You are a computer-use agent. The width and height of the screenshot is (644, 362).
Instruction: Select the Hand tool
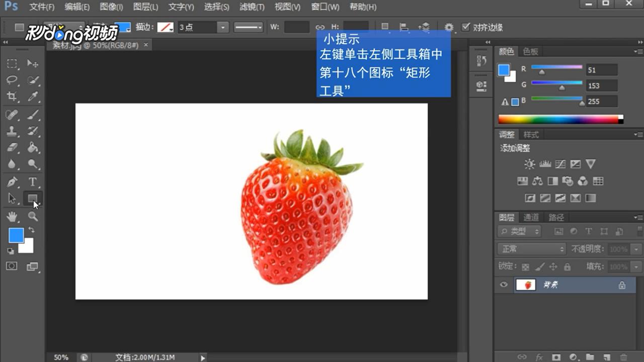tap(12, 217)
